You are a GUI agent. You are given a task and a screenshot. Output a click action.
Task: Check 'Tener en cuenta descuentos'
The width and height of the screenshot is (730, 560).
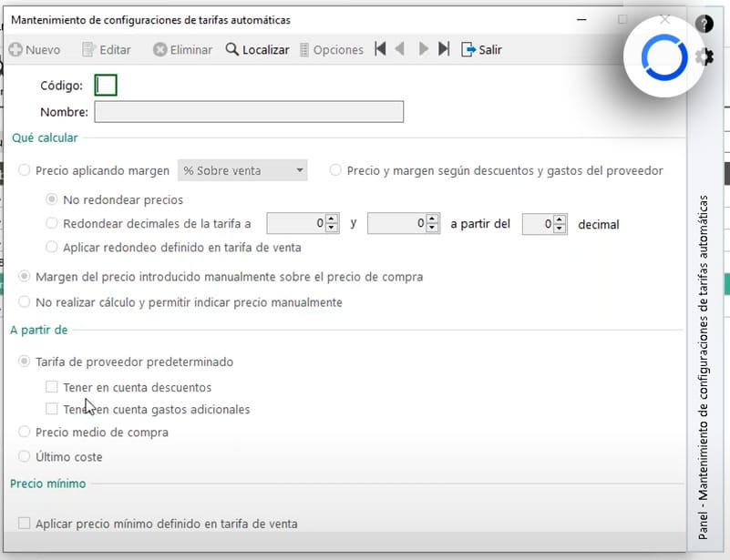(x=52, y=387)
